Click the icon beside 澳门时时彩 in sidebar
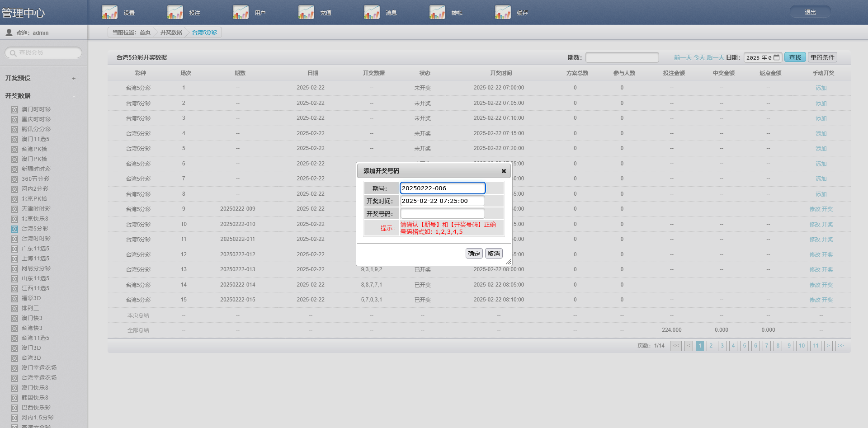The height and width of the screenshot is (428, 868). pos(14,110)
